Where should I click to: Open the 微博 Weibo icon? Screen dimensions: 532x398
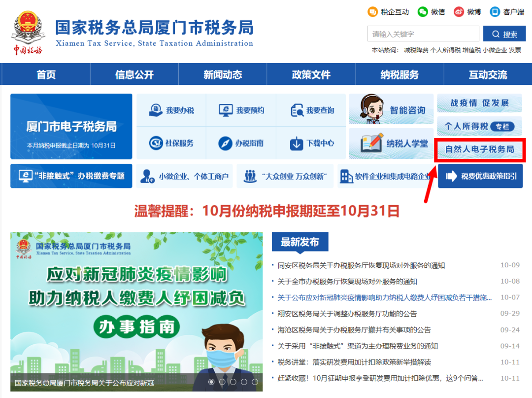[459, 12]
